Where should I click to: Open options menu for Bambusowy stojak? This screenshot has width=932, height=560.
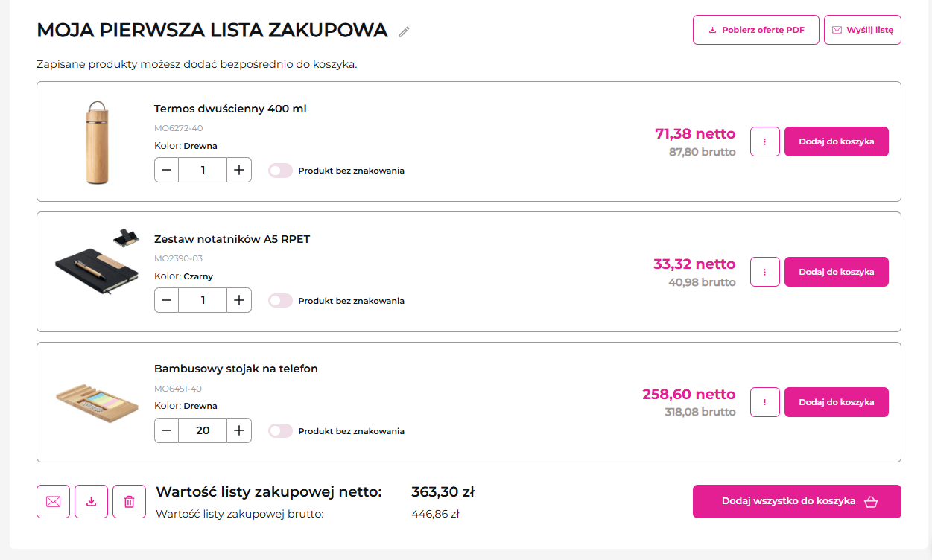(764, 401)
